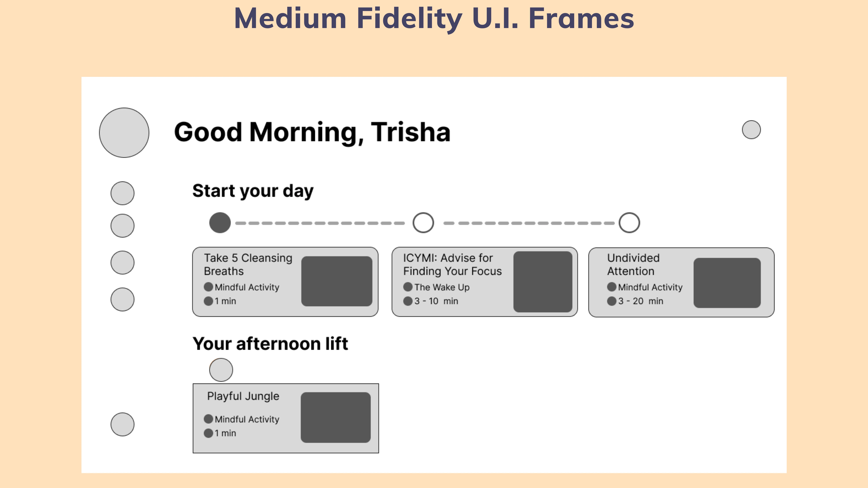Select the second sidebar circle icon
Image resolution: width=868 pixels, height=488 pixels.
click(x=122, y=226)
